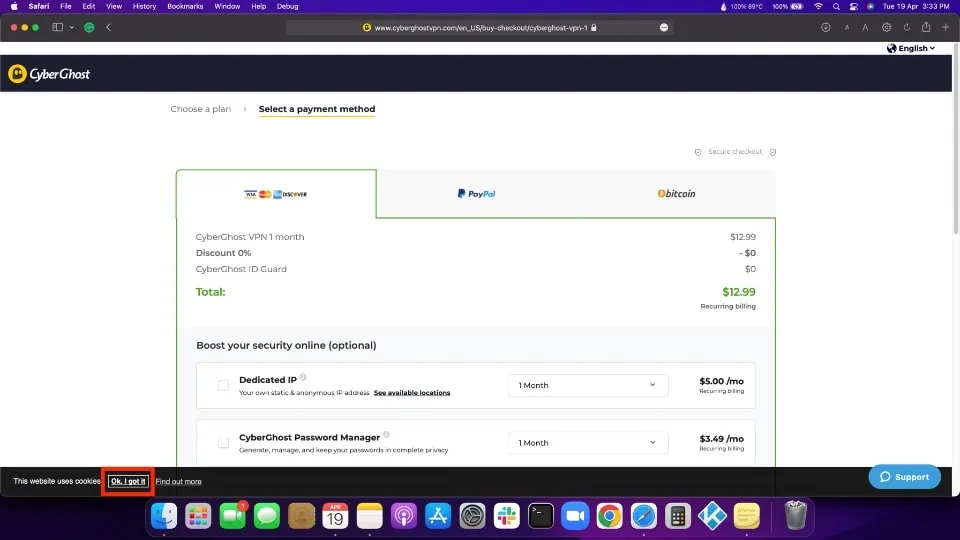Switch to the PayPal payment tab
The width and height of the screenshot is (960, 540).
[476, 193]
